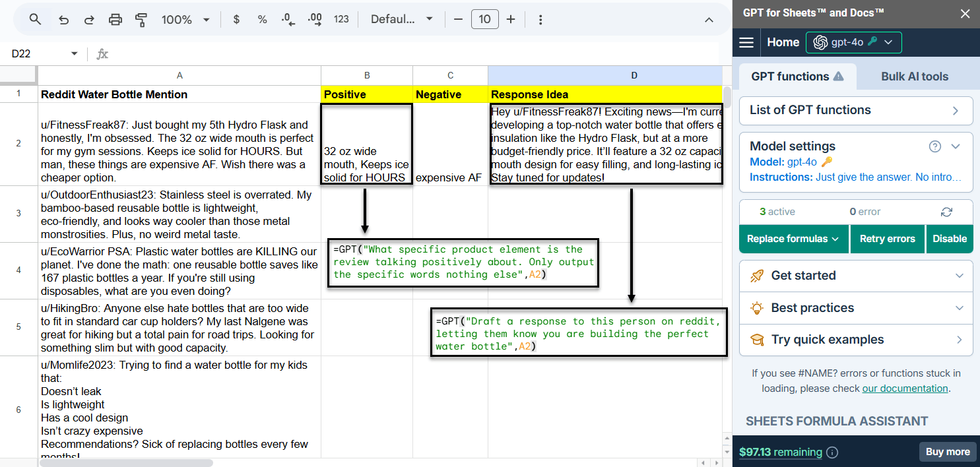Image resolution: width=980 pixels, height=467 pixels.
Task: Expand the Model settings section
Action: [x=956, y=146]
